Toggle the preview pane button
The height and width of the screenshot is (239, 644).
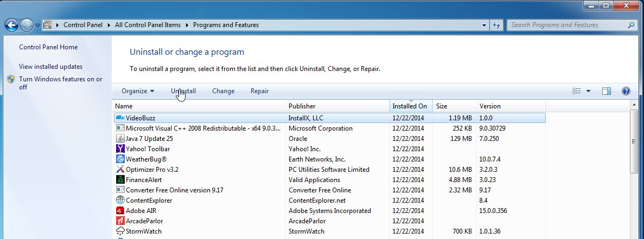pos(607,91)
